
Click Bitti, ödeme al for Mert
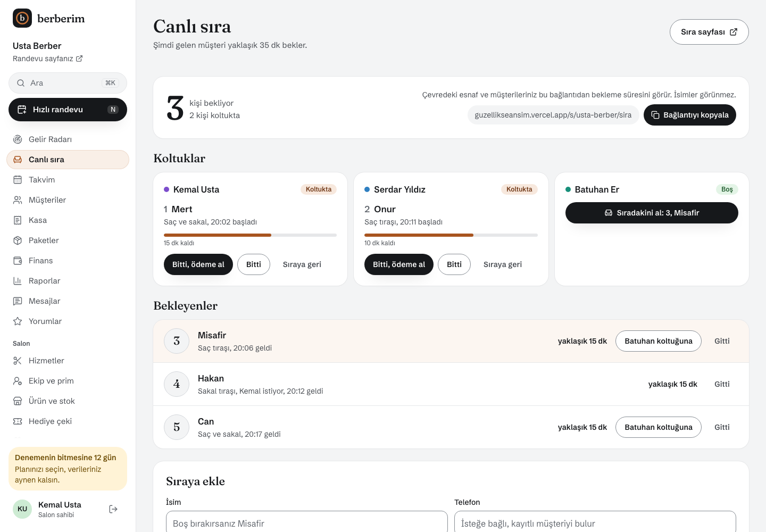(198, 264)
